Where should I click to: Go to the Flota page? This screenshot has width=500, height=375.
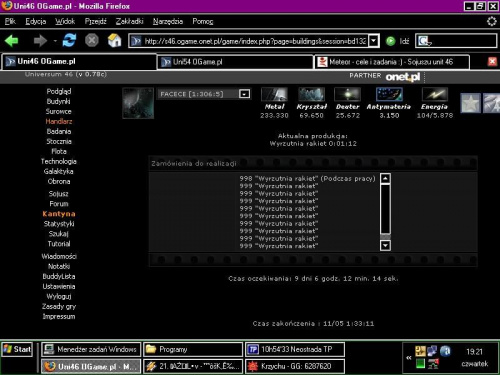click(59, 151)
